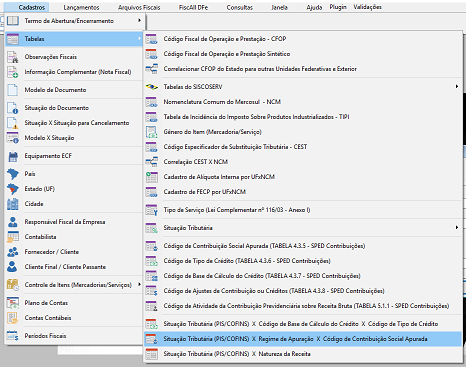Click the Cliente Final / Cliente Passante icon
This screenshot has width=466, height=367.
pos(13,267)
